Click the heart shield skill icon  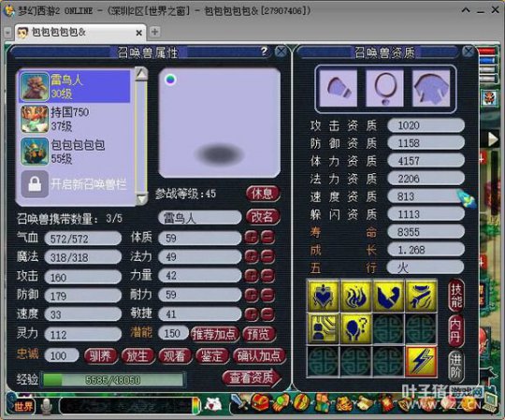[x=324, y=296]
